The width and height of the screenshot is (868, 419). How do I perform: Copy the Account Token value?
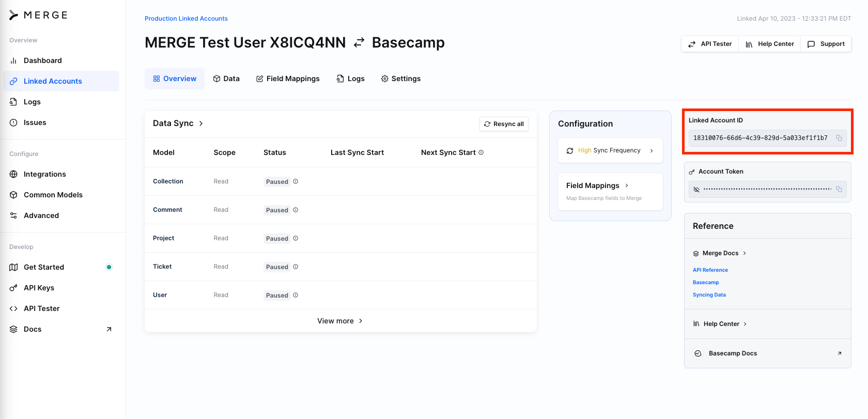tap(839, 190)
